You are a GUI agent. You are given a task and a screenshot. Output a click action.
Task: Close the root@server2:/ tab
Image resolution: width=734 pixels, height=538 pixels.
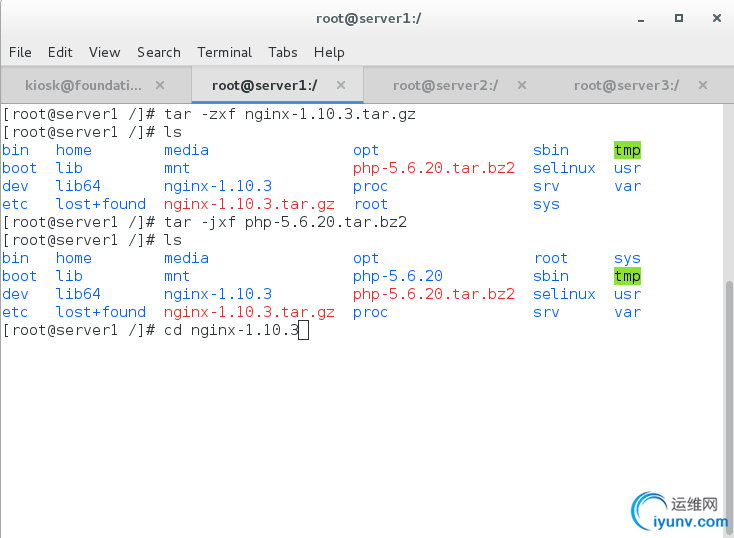point(522,85)
